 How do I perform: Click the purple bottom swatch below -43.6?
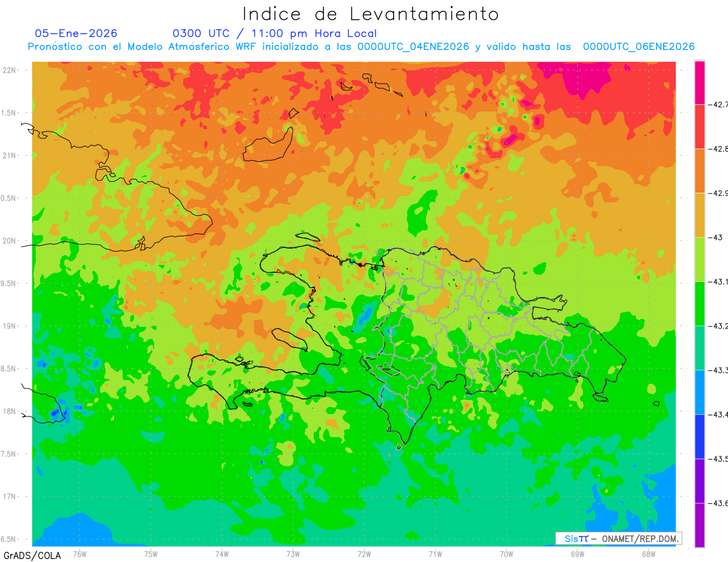pos(699,525)
